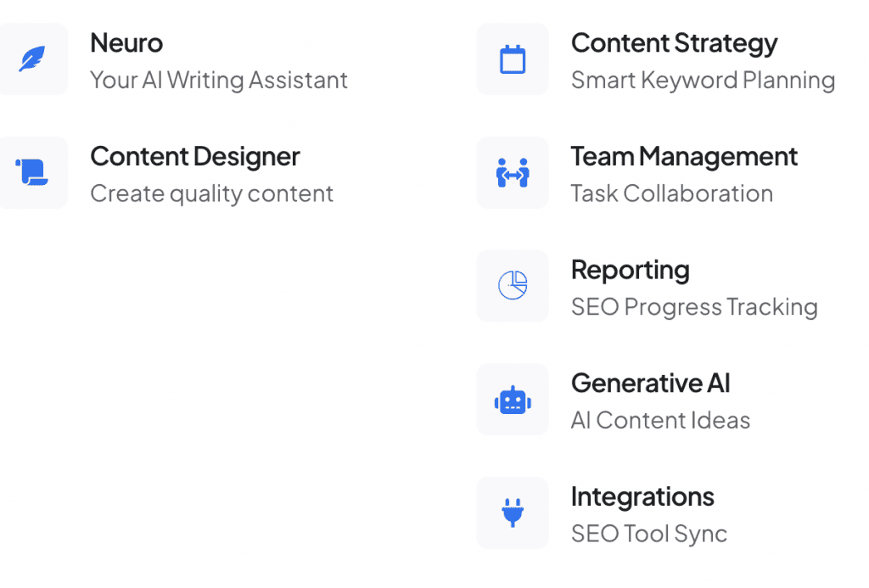Click "SEO Tool Sync" subtitle

coord(648,534)
